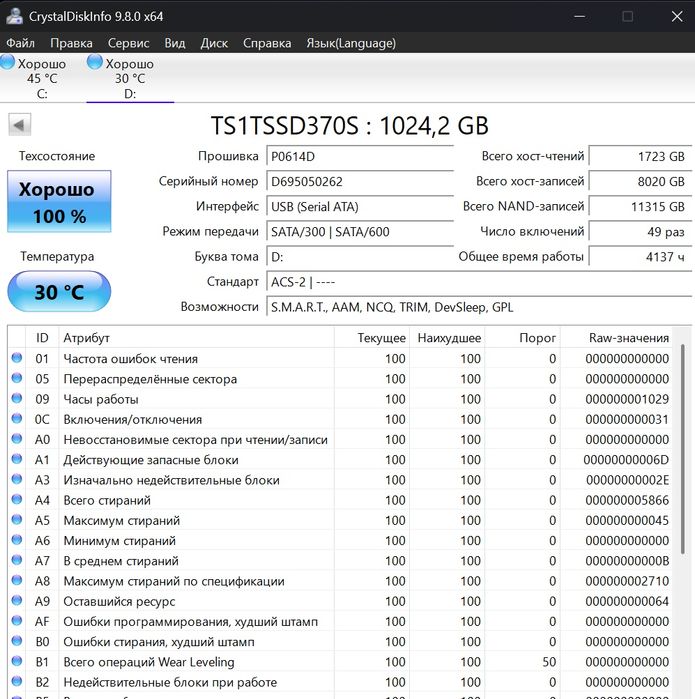The width and height of the screenshot is (695, 699).
Task: Click the CrystalDiskInfo app icon in title bar
Action: click(x=14, y=16)
